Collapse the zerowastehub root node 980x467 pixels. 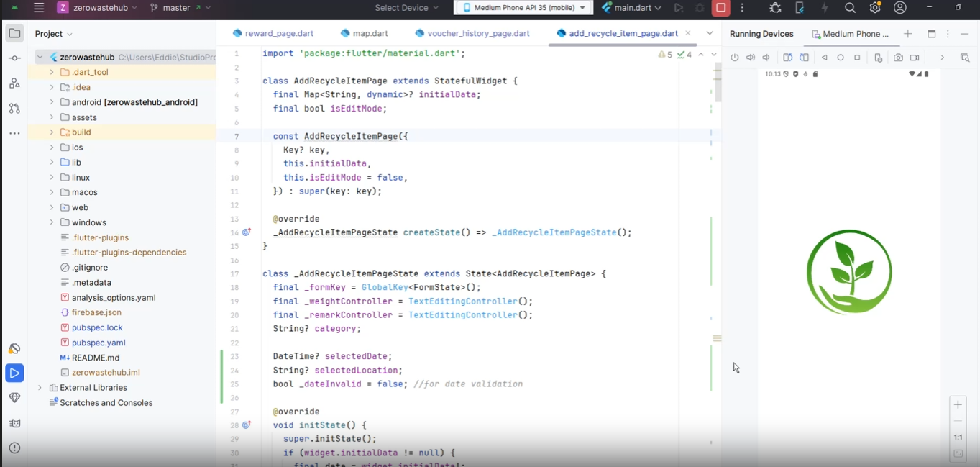point(40,57)
